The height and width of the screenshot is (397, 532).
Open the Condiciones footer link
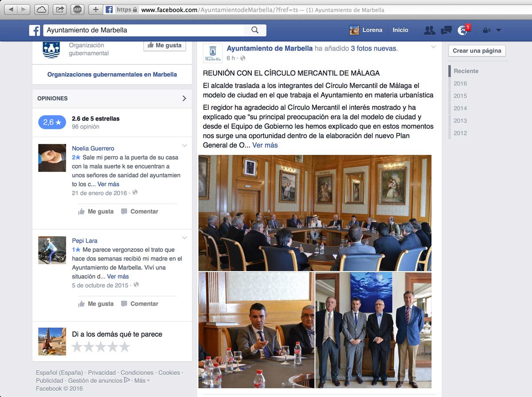pyautogui.click(x=137, y=373)
